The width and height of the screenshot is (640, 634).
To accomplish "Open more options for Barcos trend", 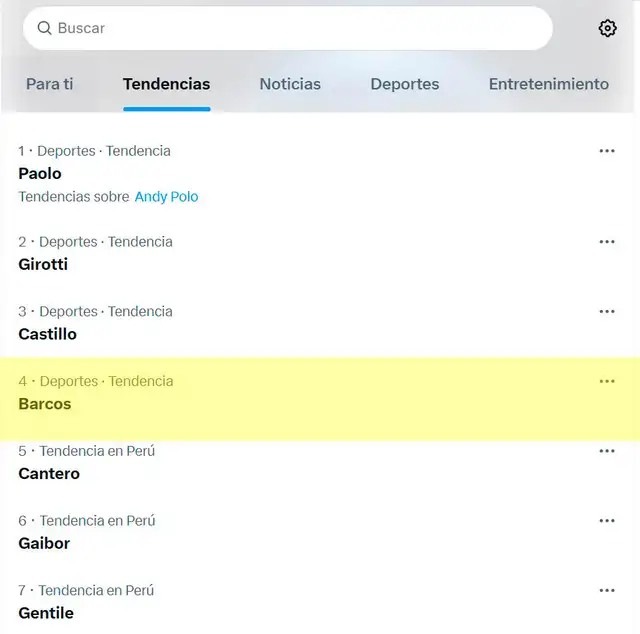I will coord(607,382).
